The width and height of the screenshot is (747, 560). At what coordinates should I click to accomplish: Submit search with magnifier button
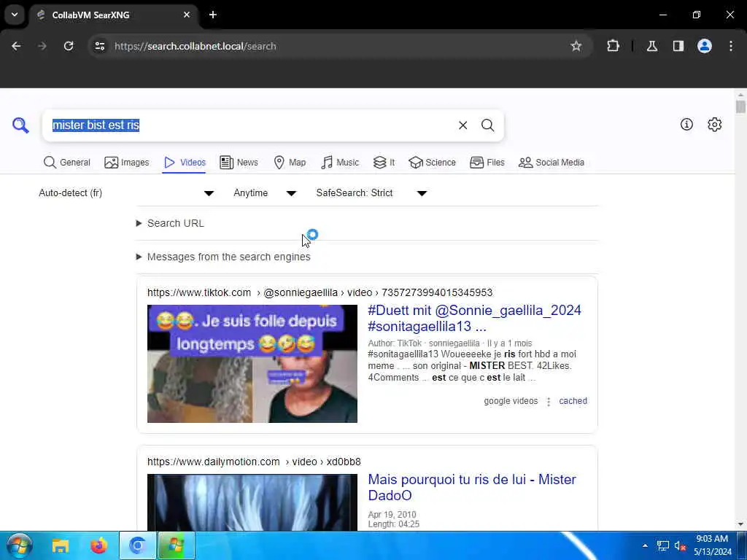(x=487, y=125)
